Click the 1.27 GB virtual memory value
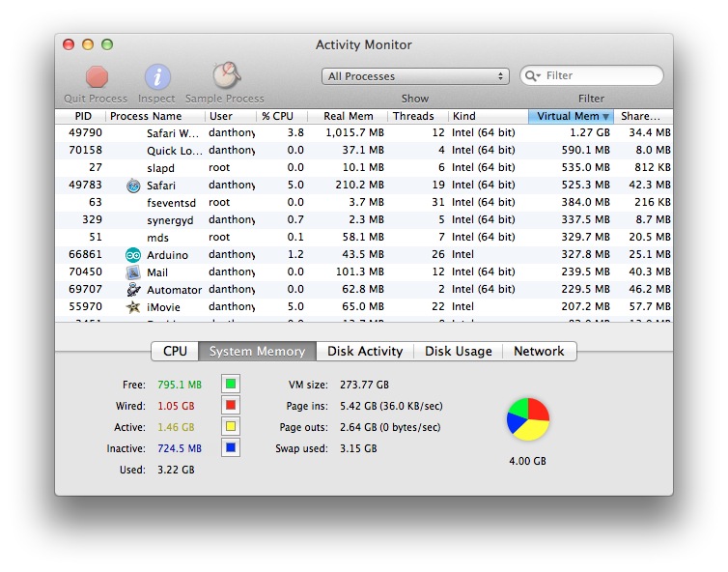 pyautogui.click(x=590, y=133)
